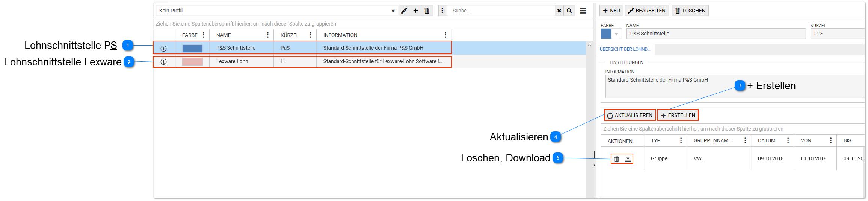Click the Gruppe type cell
868x201 pixels.
[665, 158]
